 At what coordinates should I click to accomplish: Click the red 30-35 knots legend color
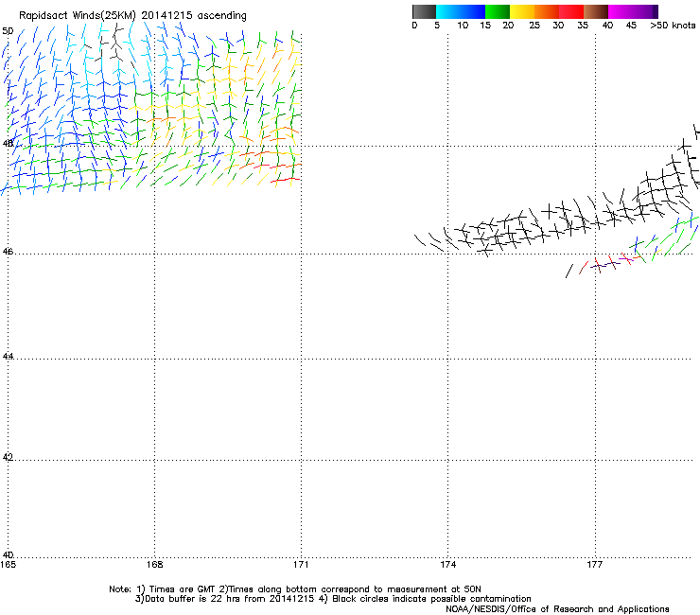571,11
